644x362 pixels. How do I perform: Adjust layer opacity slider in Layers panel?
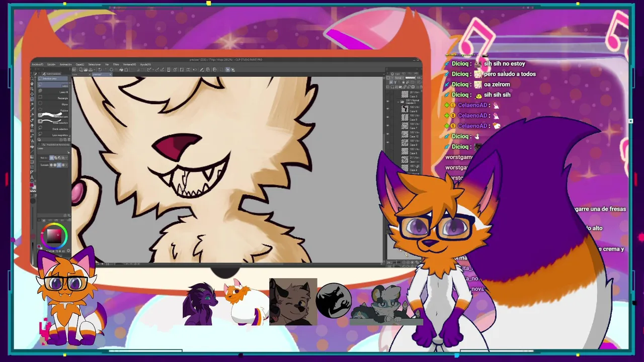click(410, 78)
